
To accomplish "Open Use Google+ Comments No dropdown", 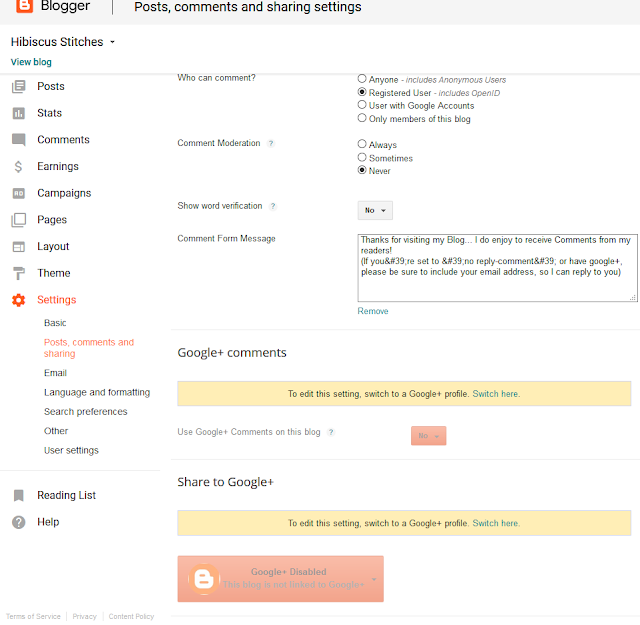I will pyautogui.click(x=428, y=436).
